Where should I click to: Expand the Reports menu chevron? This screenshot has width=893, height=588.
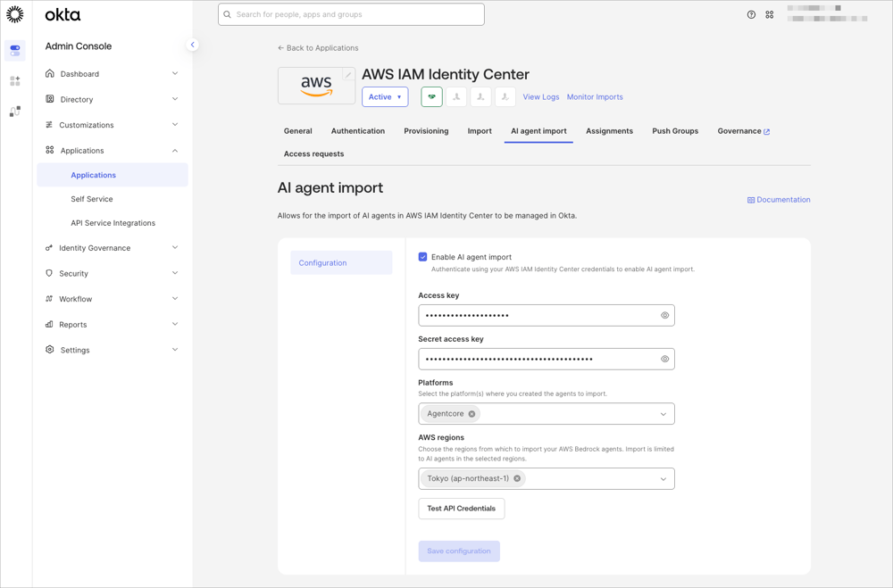pos(175,325)
